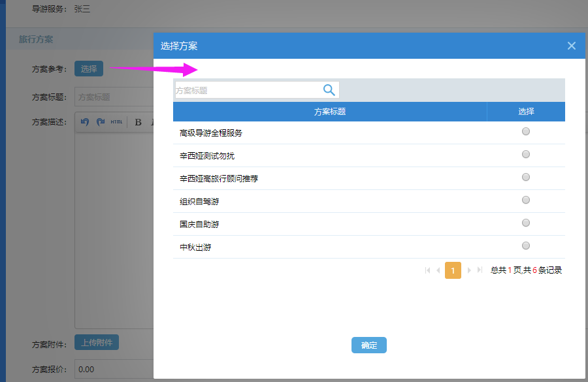
Task: Choose the 辛西娅高旅行顾问推荐 plan radio
Action: point(526,178)
